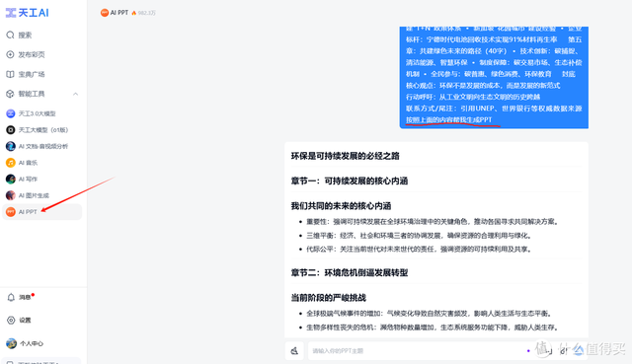Open 消息 notifications bell
The image size is (632, 364).
coord(11,297)
